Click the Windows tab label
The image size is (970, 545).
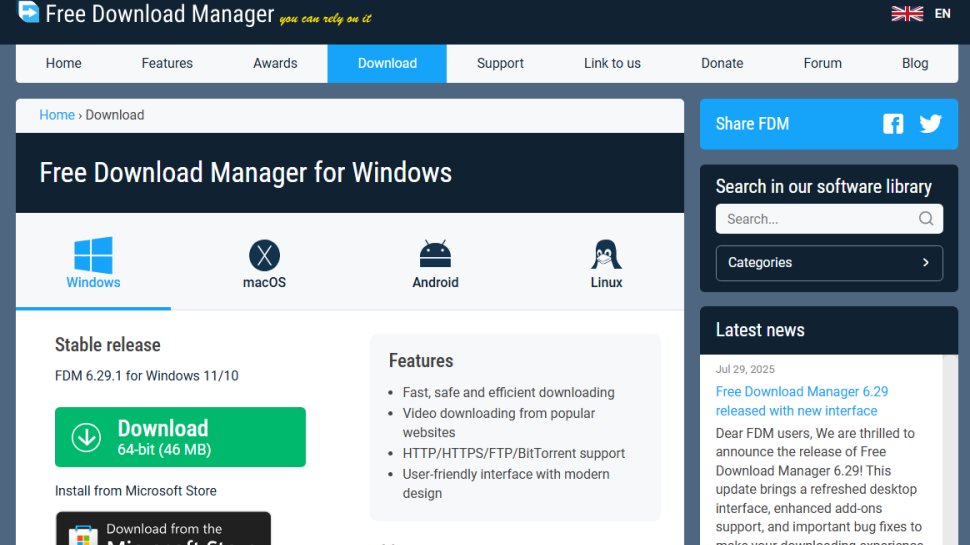tap(93, 283)
